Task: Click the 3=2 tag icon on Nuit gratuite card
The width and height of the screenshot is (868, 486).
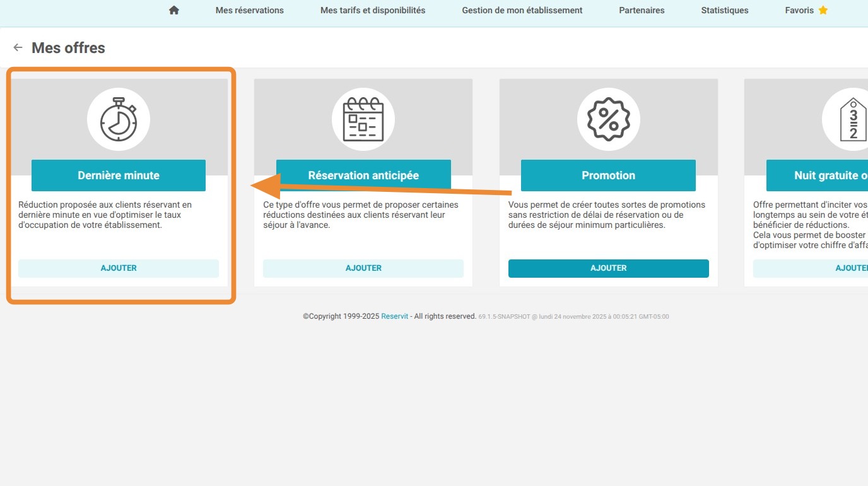Action: click(853, 119)
